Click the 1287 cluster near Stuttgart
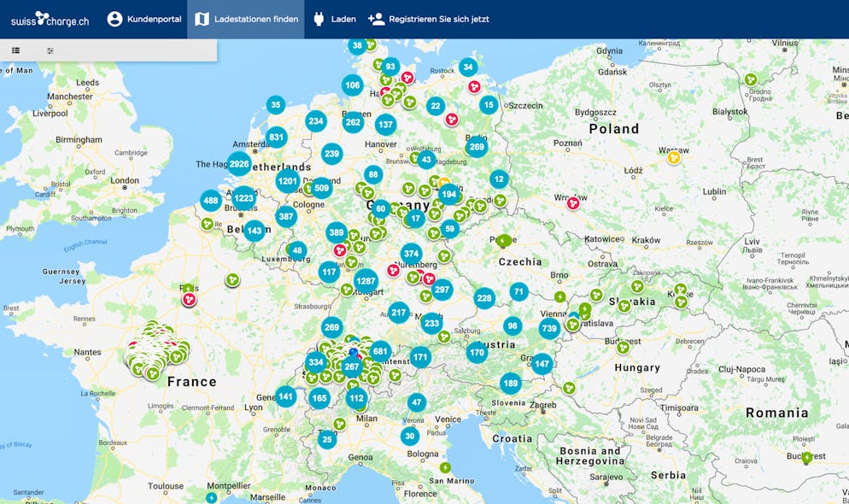The width and height of the screenshot is (849, 504). (366, 281)
